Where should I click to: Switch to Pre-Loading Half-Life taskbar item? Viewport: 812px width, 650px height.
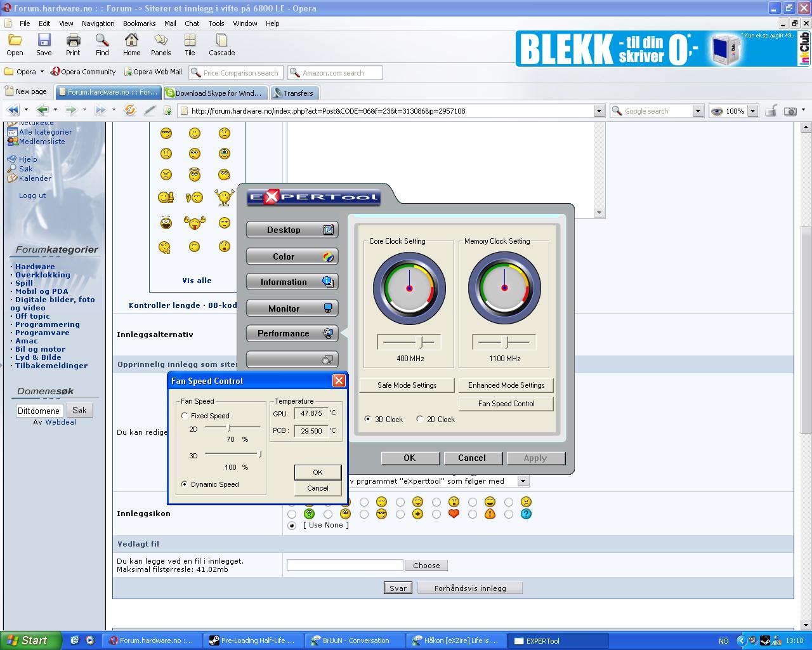click(252, 640)
